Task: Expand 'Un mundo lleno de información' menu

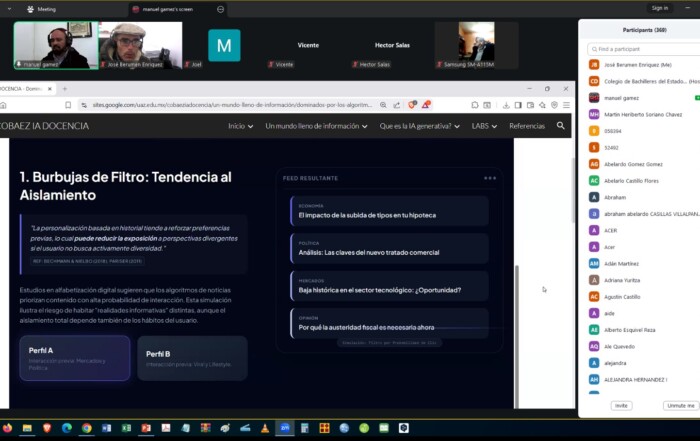Action: (x=317, y=126)
